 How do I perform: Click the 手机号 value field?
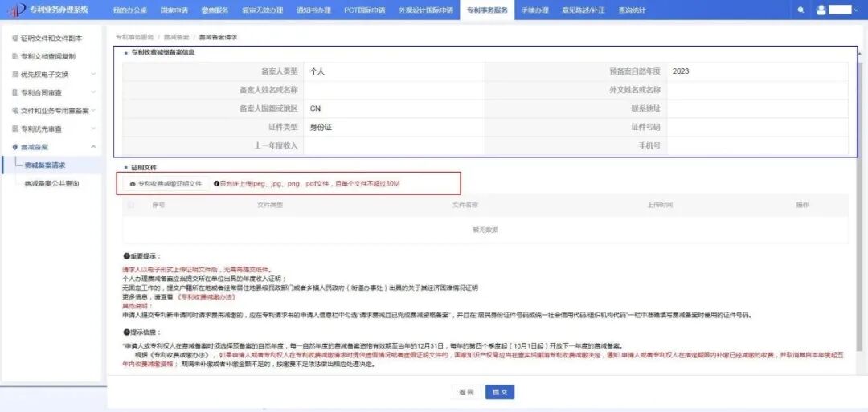tap(757, 145)
